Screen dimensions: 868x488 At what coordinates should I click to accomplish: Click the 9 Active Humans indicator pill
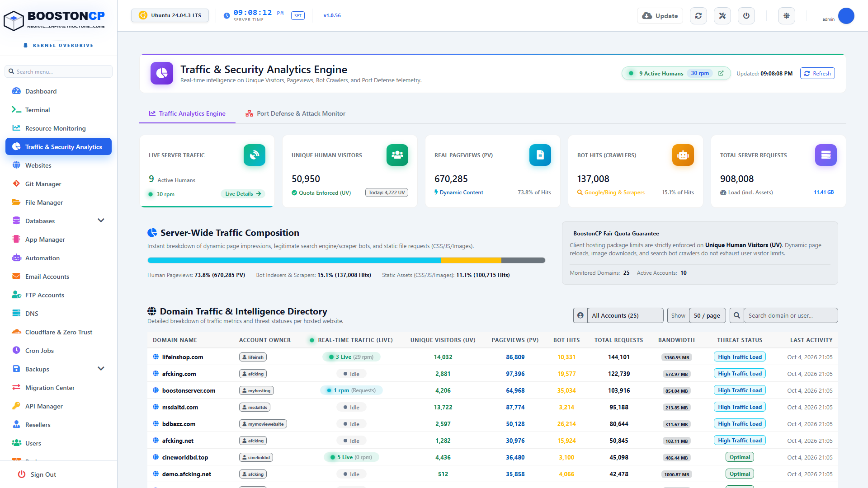pyautogui.click(x=676, y=73)
